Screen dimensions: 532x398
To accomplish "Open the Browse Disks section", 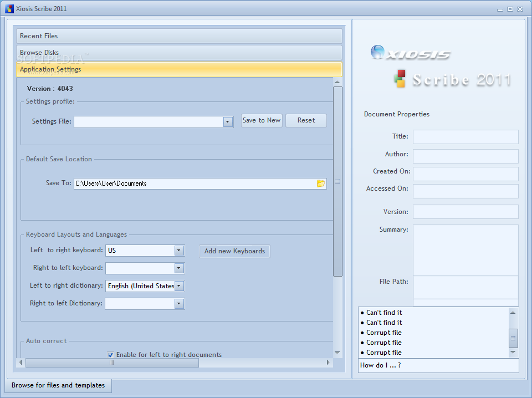I will [179, 53].
